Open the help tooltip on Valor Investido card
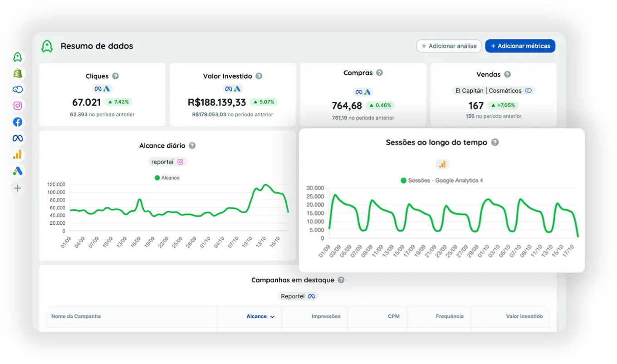617x364 pixels. coord(259,76)
